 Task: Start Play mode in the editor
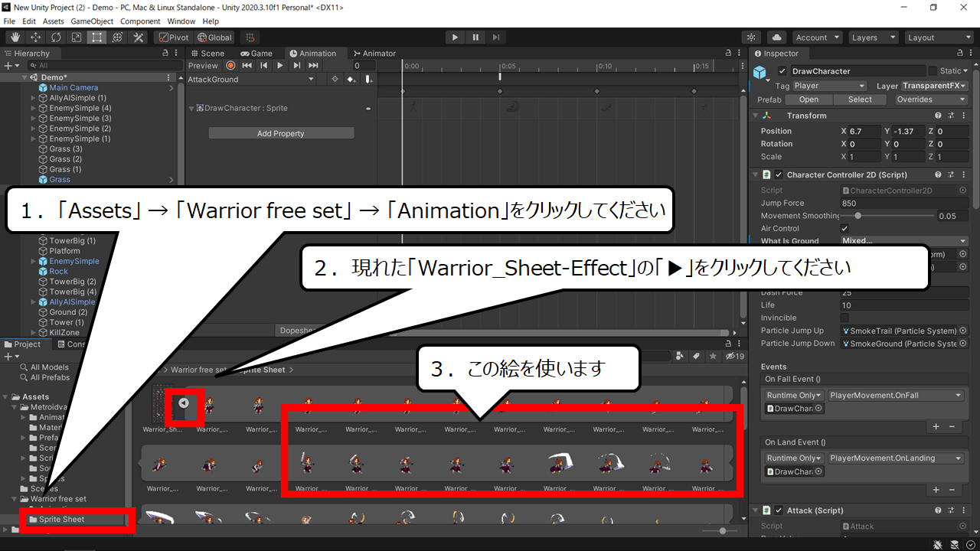point(455,37)
